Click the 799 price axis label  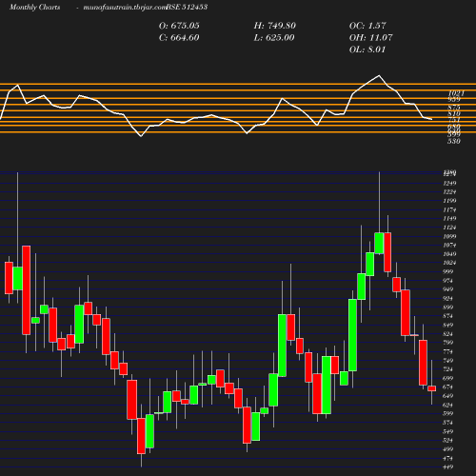pyautogui.click(x=449, y=343)
